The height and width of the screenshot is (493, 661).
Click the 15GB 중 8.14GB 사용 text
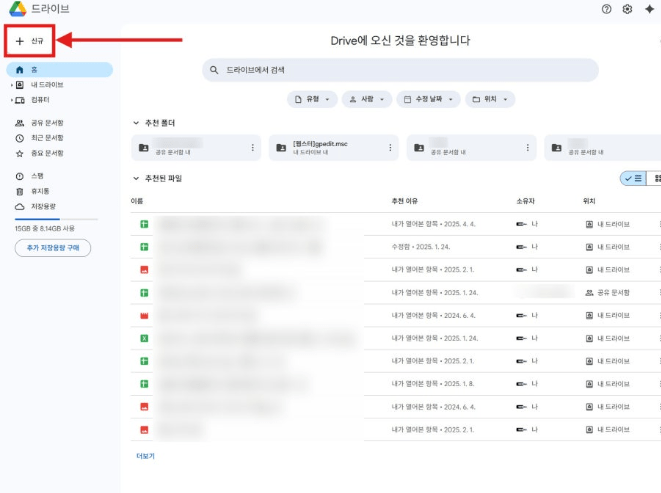45,228
